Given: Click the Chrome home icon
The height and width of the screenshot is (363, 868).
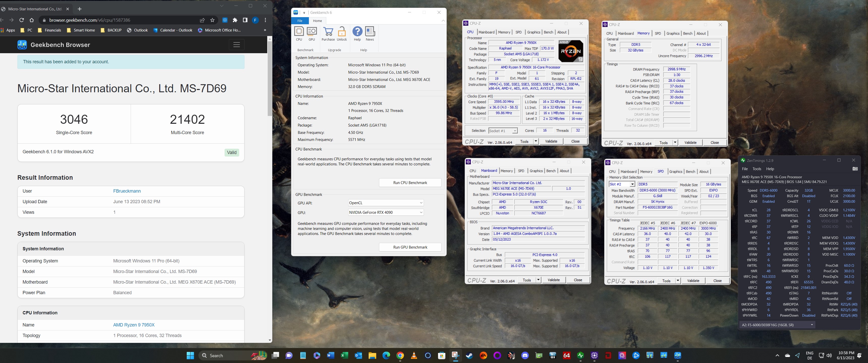Looking at the screenshot, I should tap(32, 20).
